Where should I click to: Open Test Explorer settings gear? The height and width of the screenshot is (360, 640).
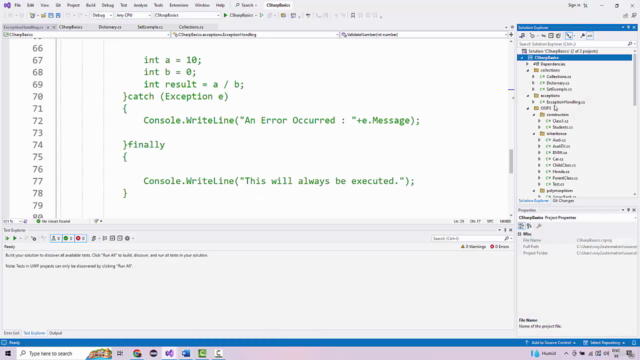click(x=127, y=238)
